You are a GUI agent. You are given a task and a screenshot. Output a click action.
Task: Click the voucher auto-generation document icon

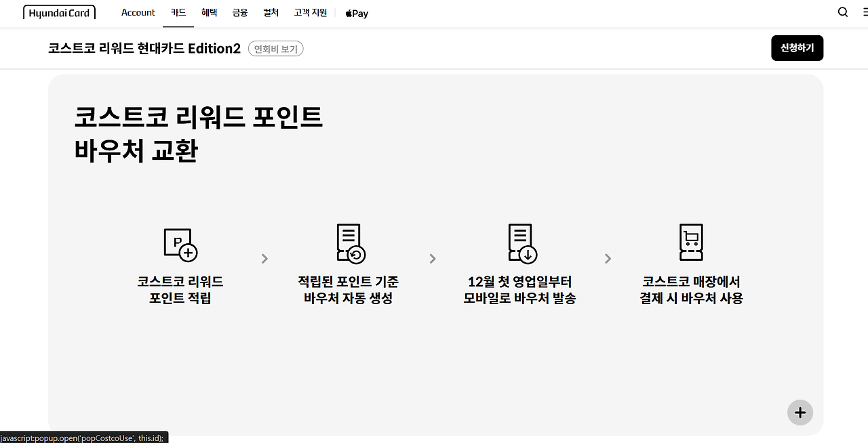coord(351,242)
